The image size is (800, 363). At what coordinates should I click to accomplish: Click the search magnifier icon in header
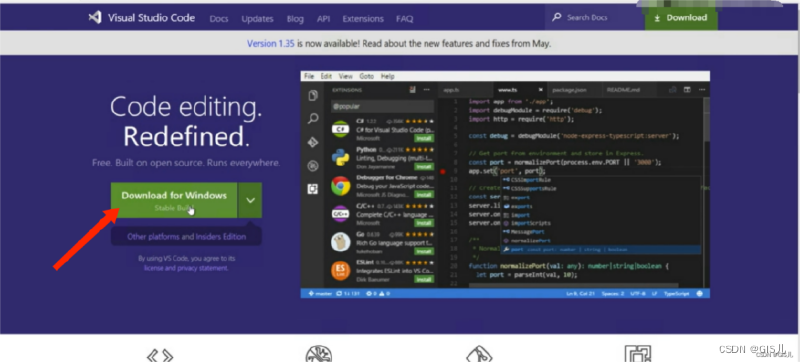click(x=557, y=18)
